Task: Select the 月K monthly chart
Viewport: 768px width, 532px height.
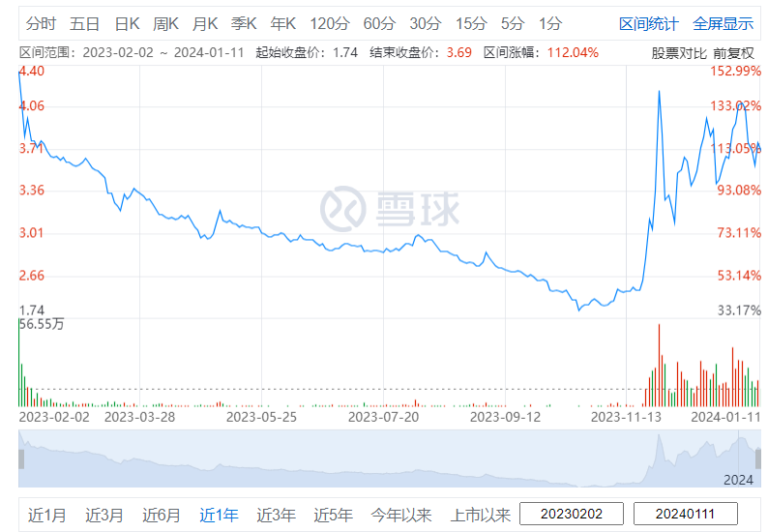Action: click(x=205, y=23)
